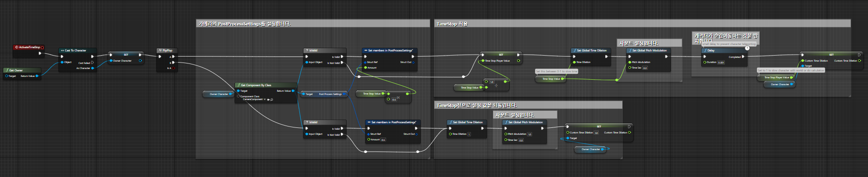The height and width of the screenshot is (177, 868).
Task: Click the Time Stop Player Value input pin on SET node
Action: pyautogui.click(x=483, y=60)
